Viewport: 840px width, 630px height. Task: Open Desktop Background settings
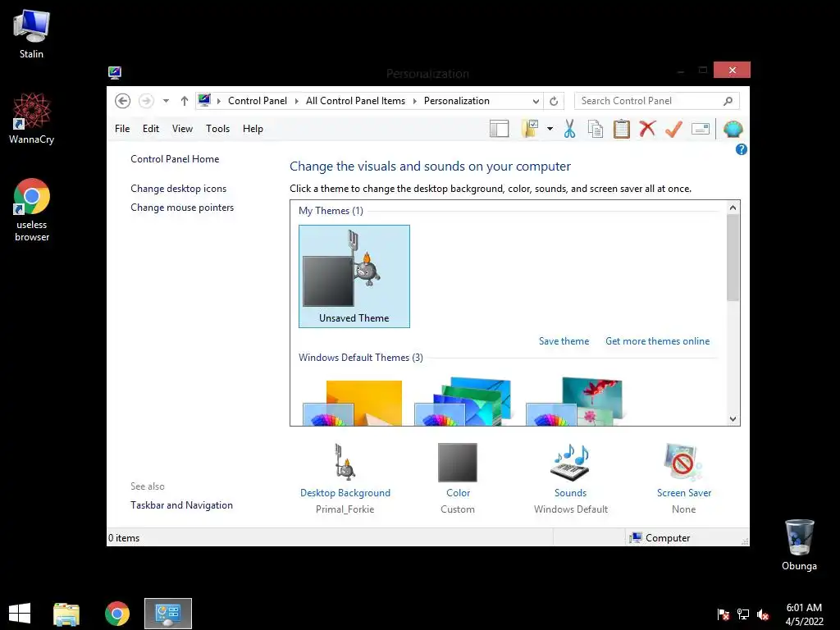point(345,478)
